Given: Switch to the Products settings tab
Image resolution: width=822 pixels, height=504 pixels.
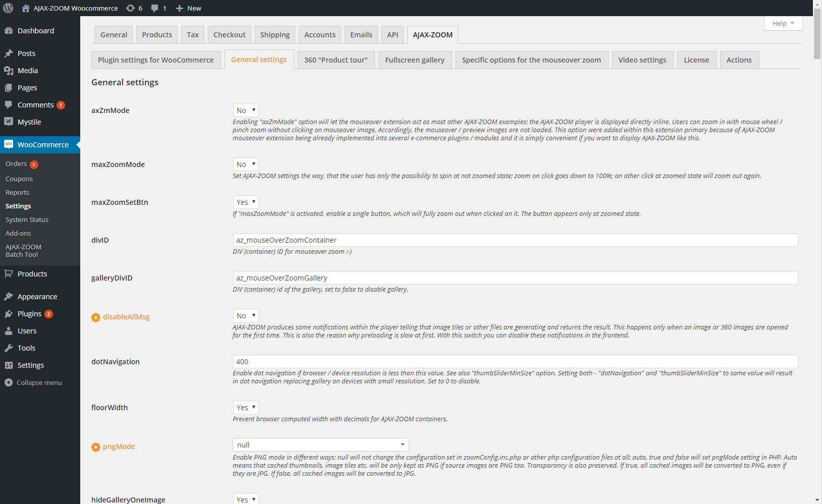Looking at the screenshot, I should click(157, 35).
